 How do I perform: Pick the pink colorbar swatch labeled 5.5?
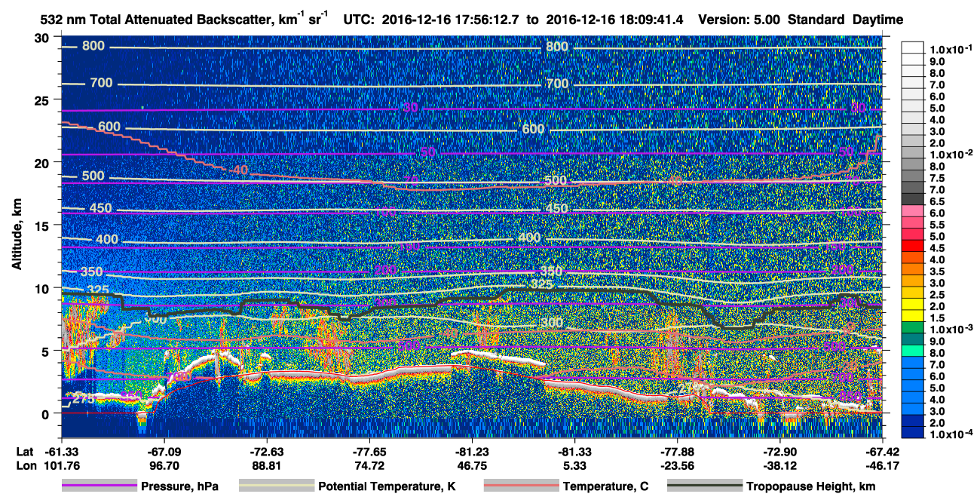tap(913, 224)
